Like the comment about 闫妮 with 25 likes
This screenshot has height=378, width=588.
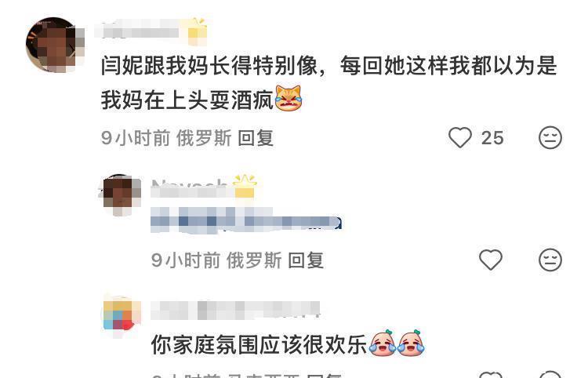pyautogui.click(x=460, y=137)
